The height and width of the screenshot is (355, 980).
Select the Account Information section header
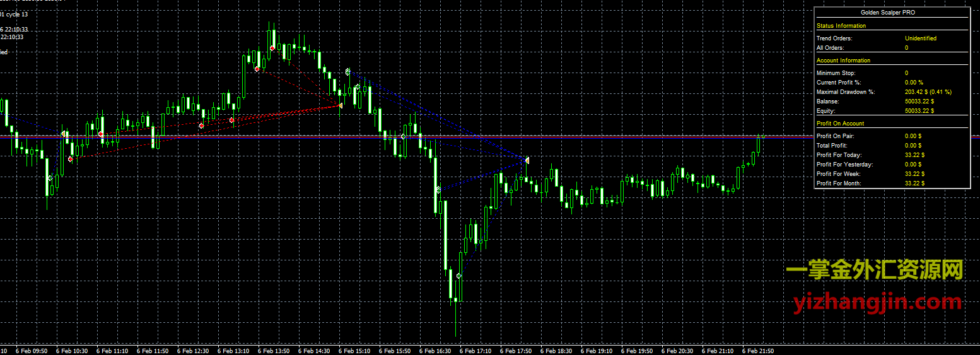(843, 61)
